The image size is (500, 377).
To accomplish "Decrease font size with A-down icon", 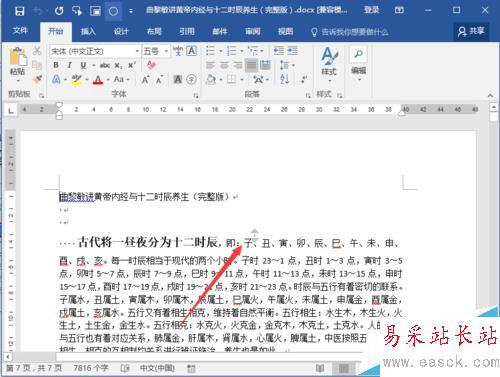I will 159,80.
